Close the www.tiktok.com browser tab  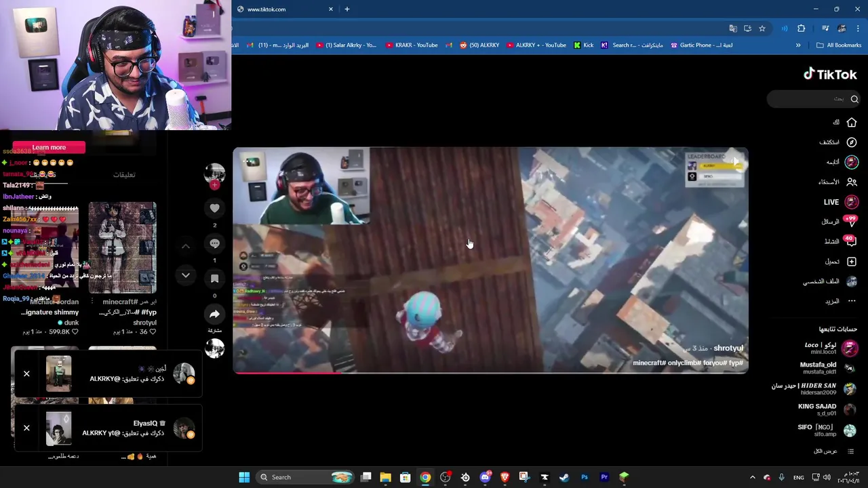point(331,9)
